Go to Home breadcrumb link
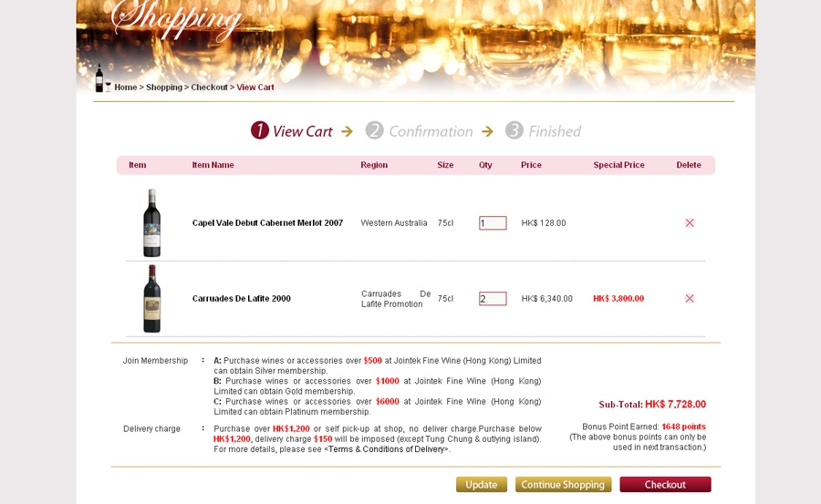This screenshot has width=821, height=504. coord(126,87)
